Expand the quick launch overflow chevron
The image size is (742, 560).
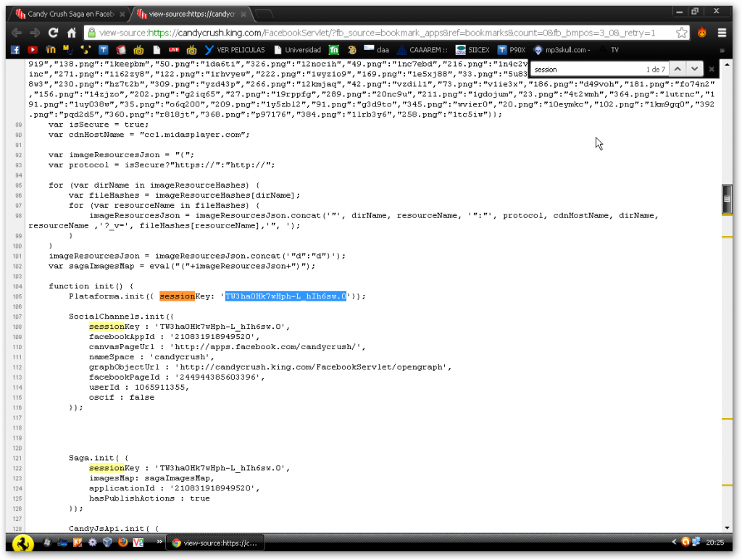(159, 542)
